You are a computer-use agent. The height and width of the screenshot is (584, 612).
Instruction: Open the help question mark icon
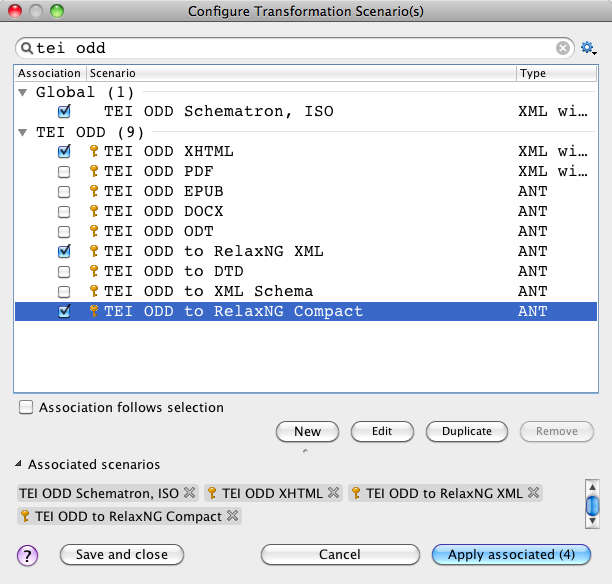point(28,555)
